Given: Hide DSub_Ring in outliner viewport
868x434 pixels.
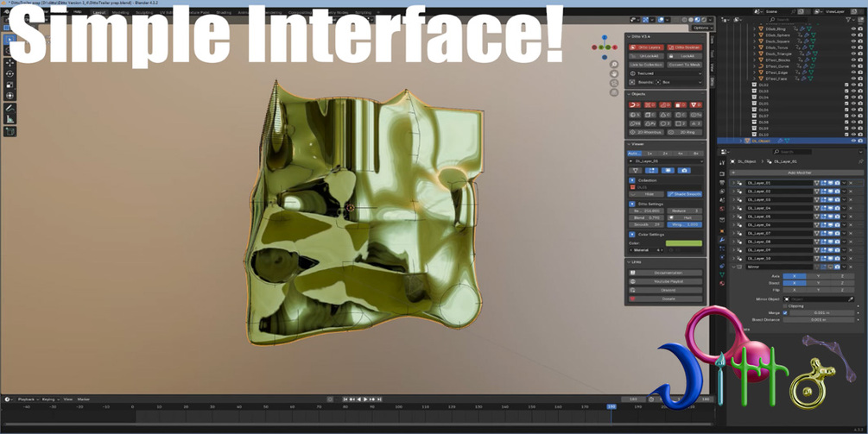Looking at the screenshot, I should 853,28.
